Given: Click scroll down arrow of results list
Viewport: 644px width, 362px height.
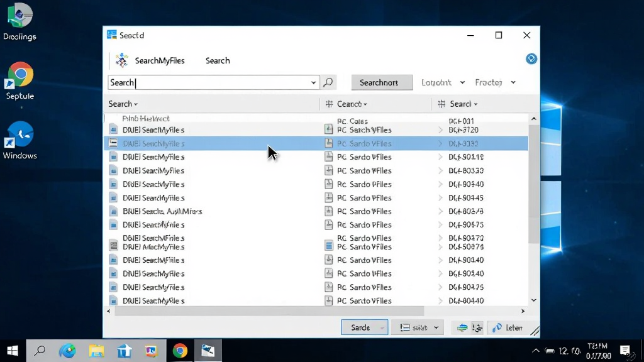Looking at the screenshot, I should click(533, 300).
